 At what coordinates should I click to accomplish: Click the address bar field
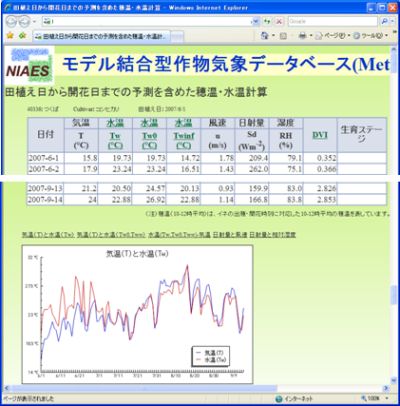point(147,22)
